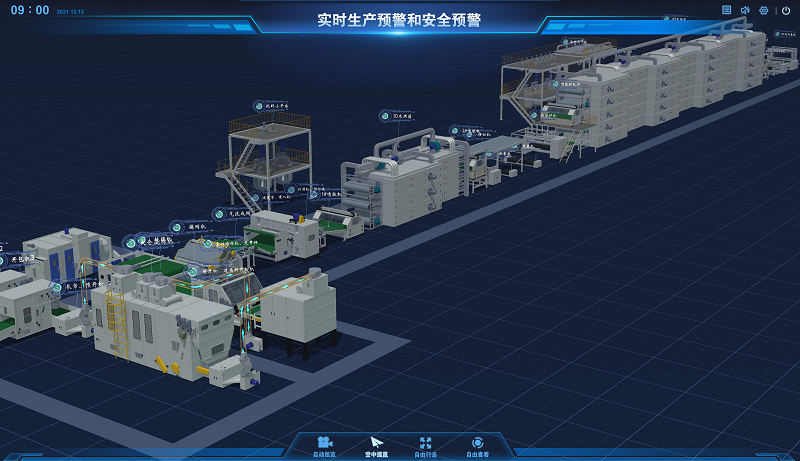Click the power button to exit

[x=785, y=10]
